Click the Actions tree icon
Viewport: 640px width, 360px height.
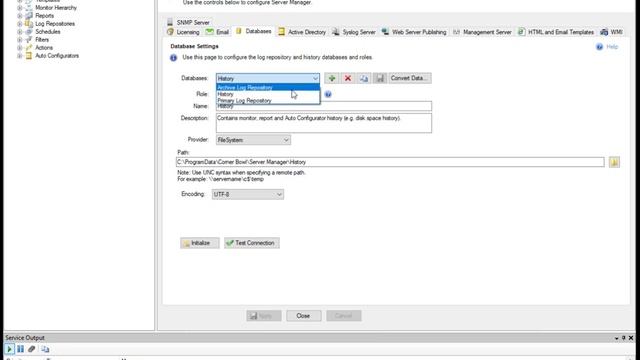click(29, 48)
